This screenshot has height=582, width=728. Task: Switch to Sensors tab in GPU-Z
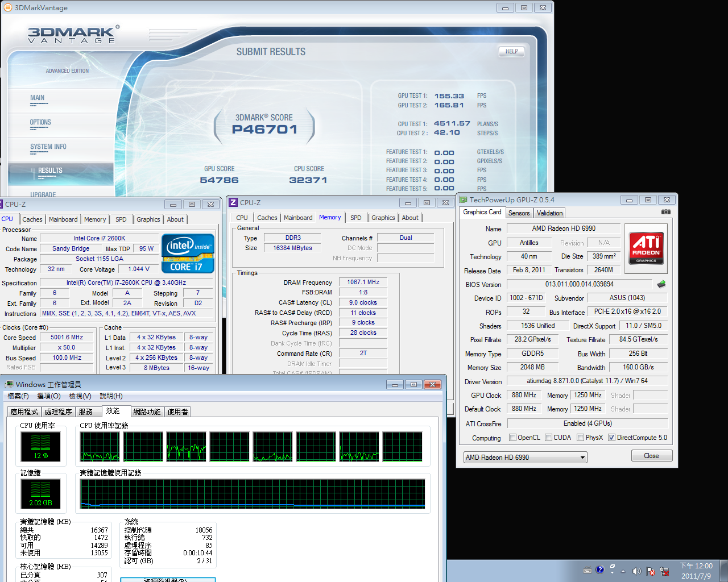pos(519,213)
